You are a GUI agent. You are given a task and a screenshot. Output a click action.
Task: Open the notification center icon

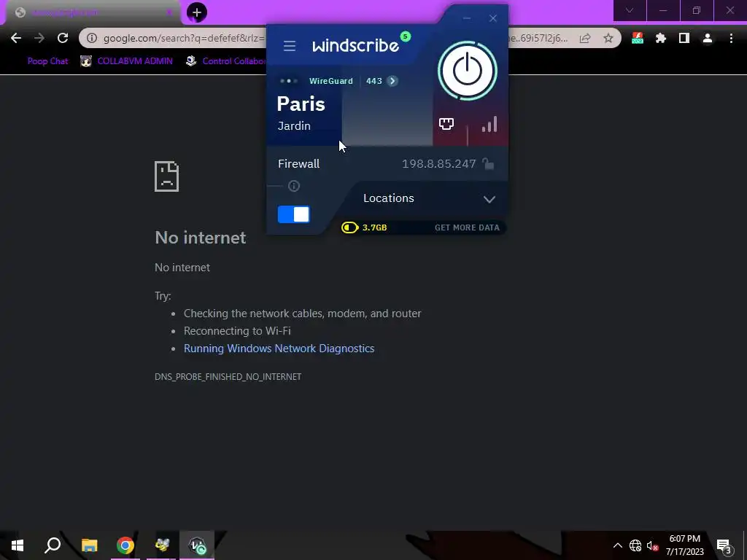click(x=724, y=545)
